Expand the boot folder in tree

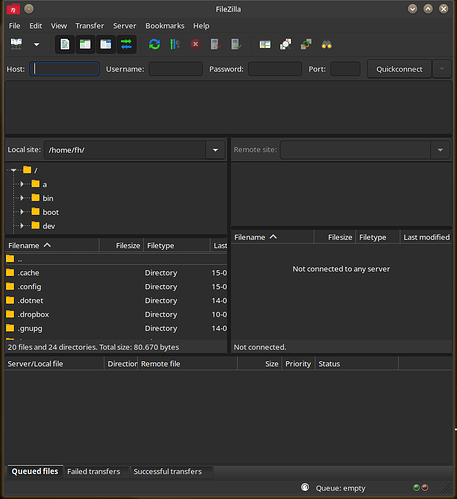click(22, 212)
